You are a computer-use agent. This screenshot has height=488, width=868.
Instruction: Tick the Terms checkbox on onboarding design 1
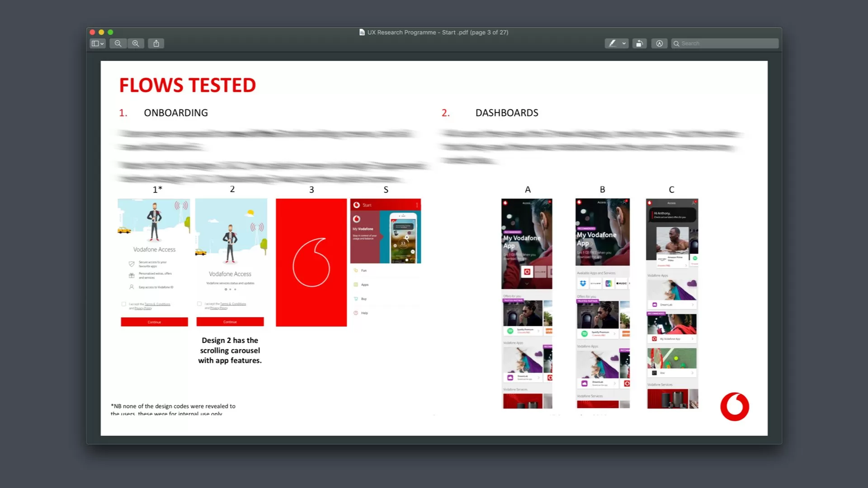[124, 304]
